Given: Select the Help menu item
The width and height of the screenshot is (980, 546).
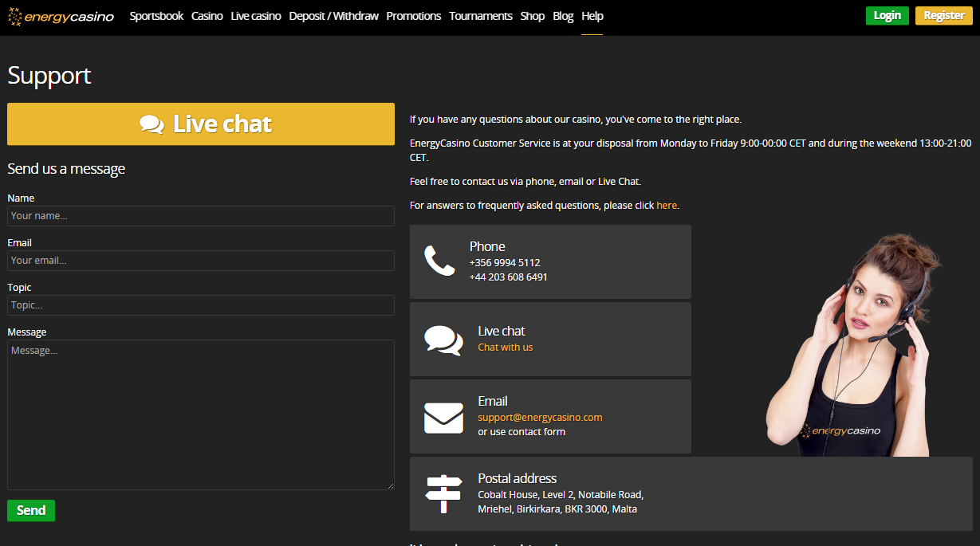Looking at the screenshot, I should click(592, 16).
